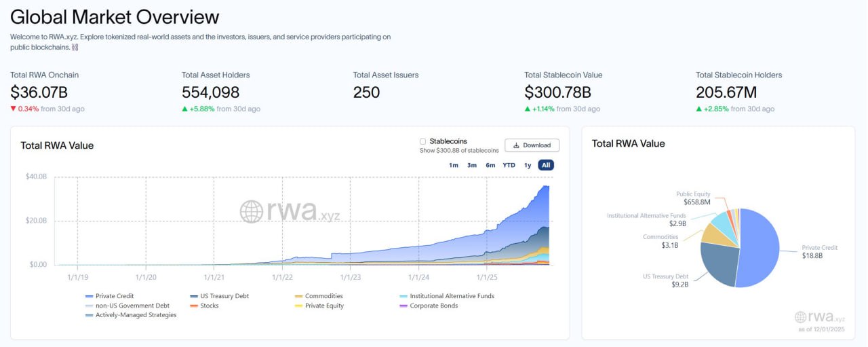Enable the Stablecoins checkbox

(x=422, y=141)
